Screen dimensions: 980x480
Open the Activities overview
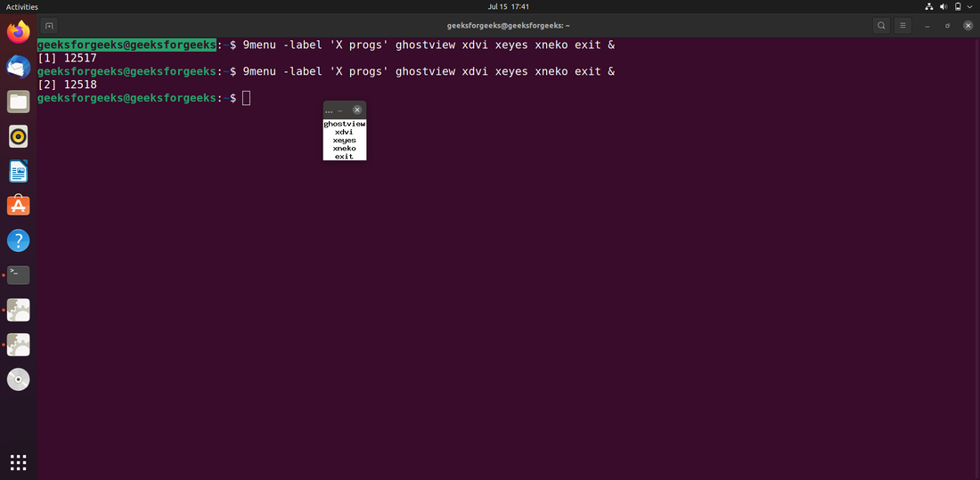[x=22, y=7]
